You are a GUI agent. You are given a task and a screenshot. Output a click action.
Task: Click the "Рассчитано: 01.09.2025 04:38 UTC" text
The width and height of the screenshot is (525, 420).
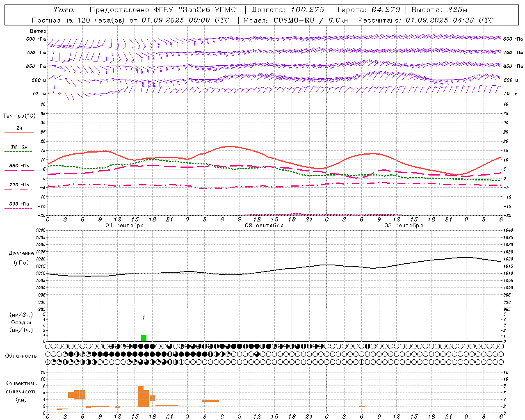coord(426,20)
